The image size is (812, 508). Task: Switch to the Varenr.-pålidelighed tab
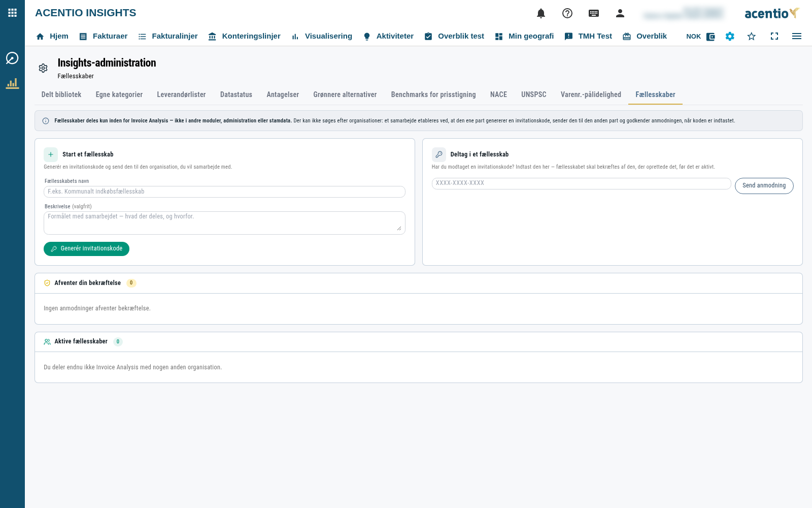click(x=591, y=95)
